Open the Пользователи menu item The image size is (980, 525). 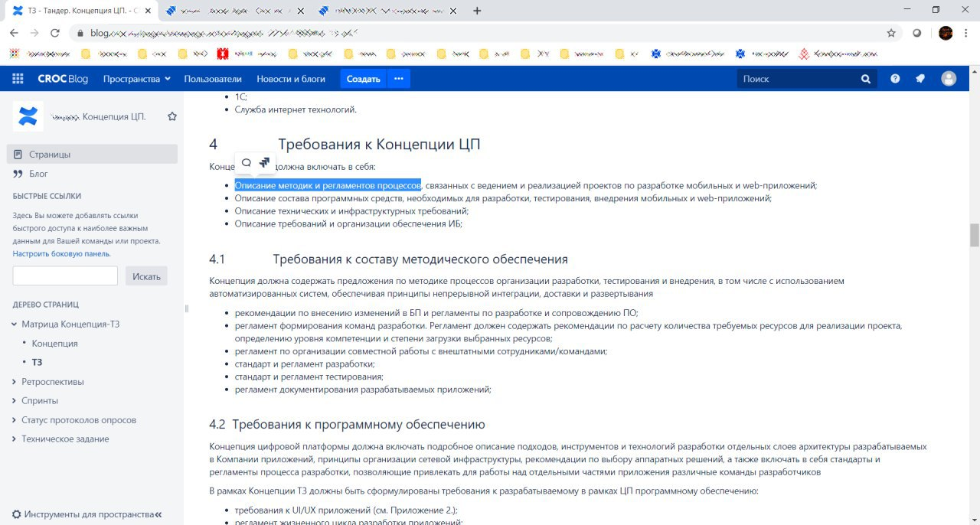[x=212, y=78]
